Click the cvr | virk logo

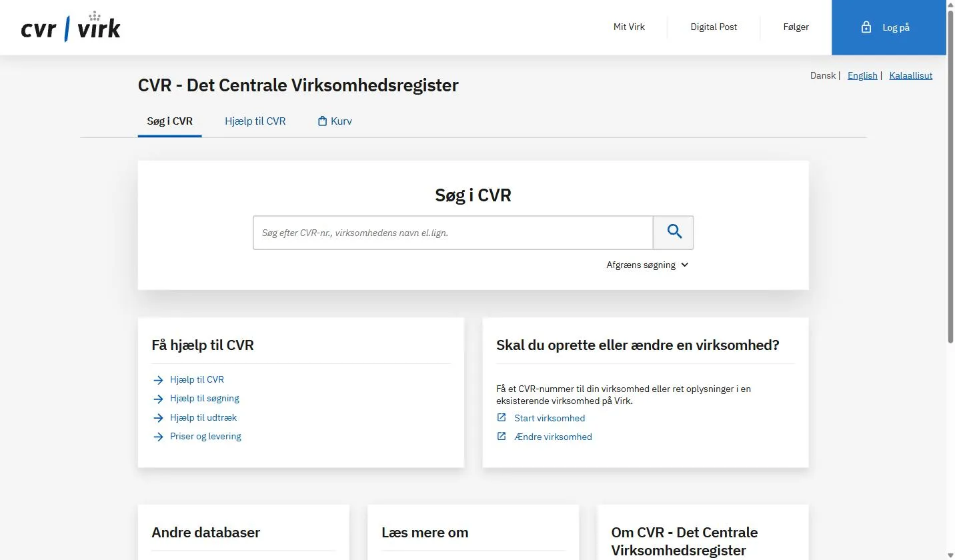pyautogui.click(x=71, y=27)
